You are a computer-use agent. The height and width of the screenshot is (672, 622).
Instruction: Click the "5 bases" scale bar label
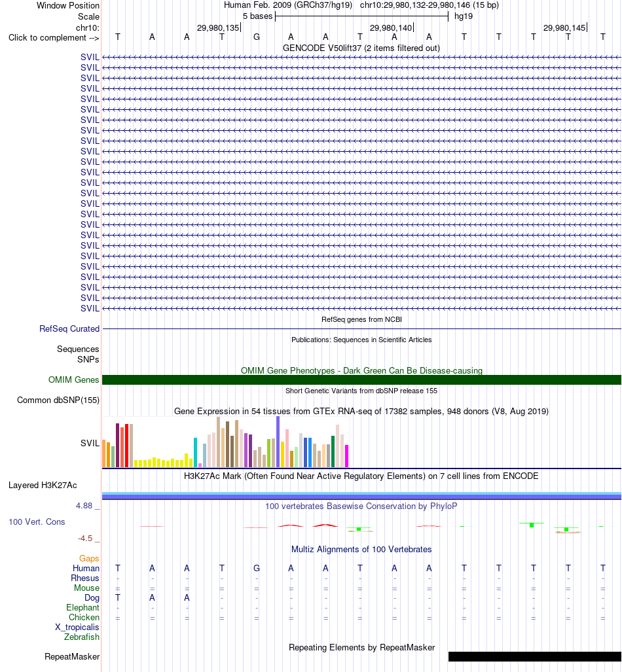point(257,16)
